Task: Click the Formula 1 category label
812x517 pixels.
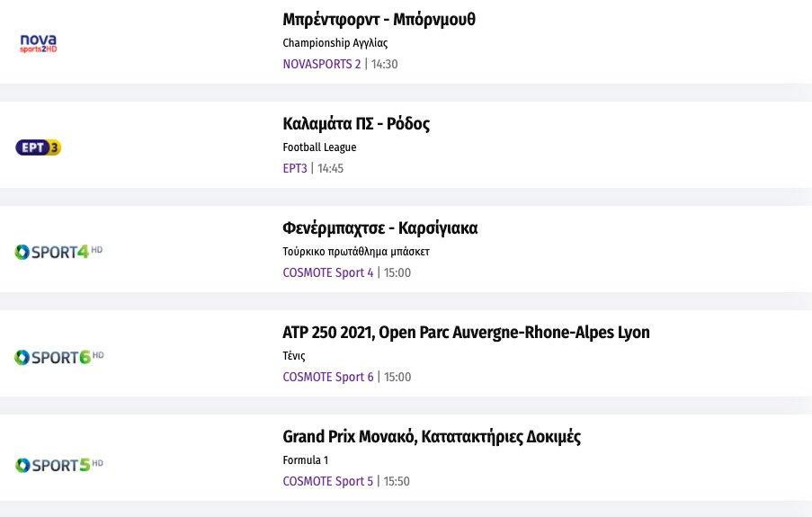Action: coord(305,460)
